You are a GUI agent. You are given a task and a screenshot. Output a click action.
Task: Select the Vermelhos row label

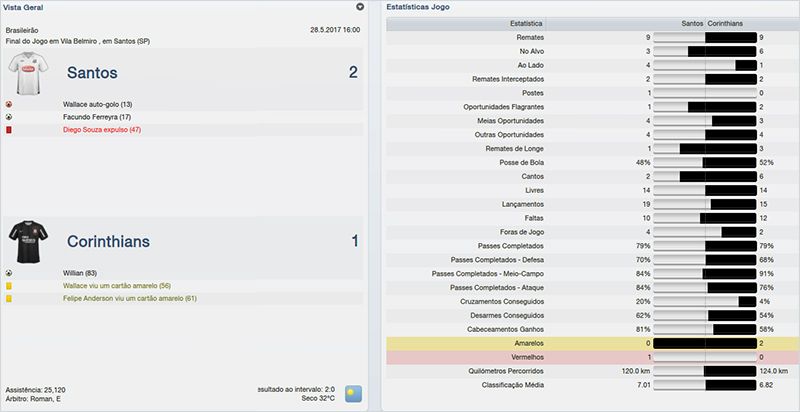coord(526,356)
